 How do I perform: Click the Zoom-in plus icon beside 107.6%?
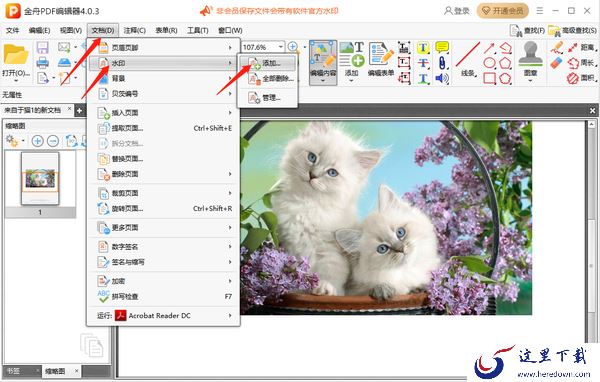pos(293,47)
